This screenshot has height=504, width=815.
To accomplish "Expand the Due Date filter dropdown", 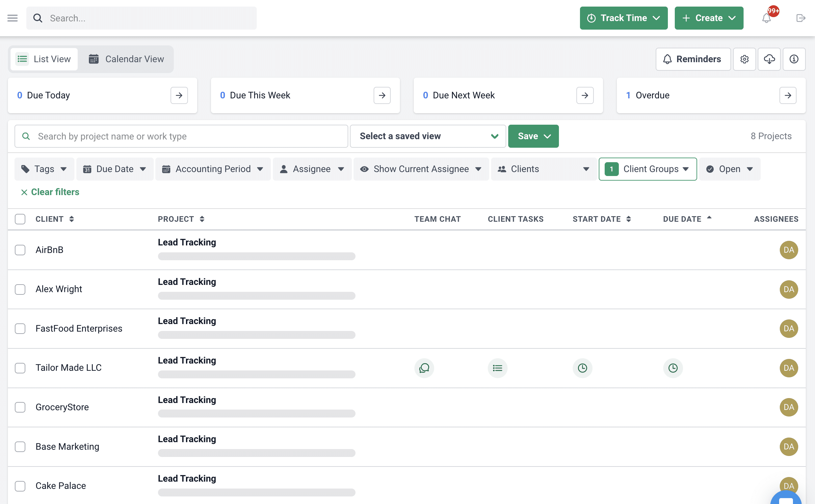I will [115, 169].
